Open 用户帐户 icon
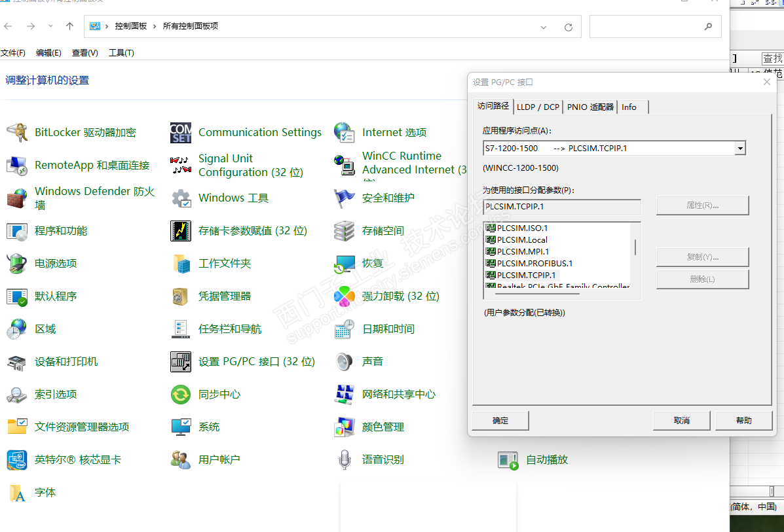784x532 pixels. (181, 459)
